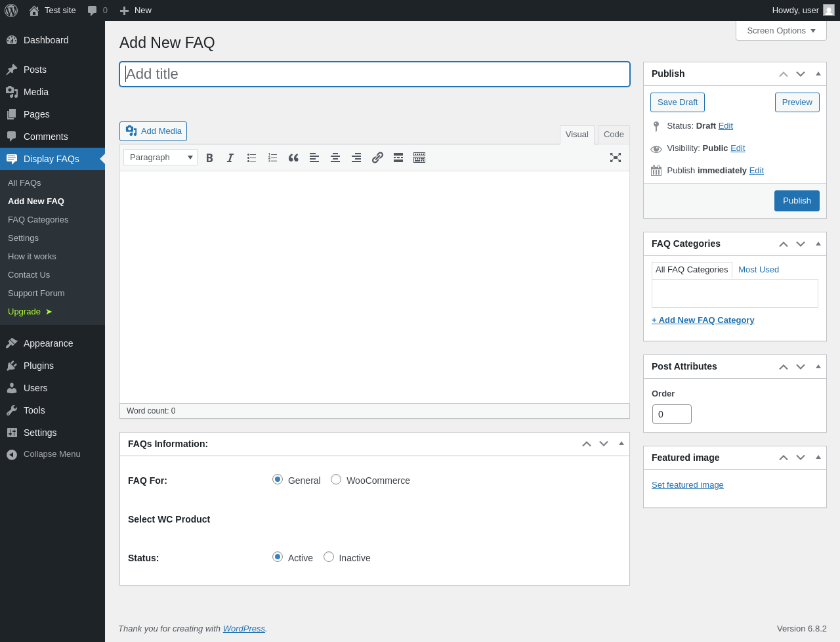840x642 pixels.
Task: Open the comments bubble in admin bar
Action: pyautogui.click(x=98, y=11)
